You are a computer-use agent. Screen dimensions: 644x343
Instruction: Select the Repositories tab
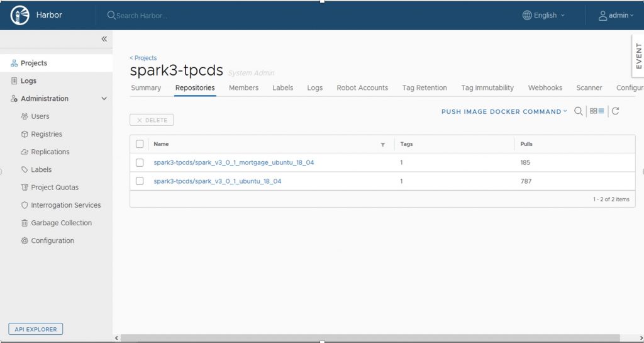coord(195,88)
